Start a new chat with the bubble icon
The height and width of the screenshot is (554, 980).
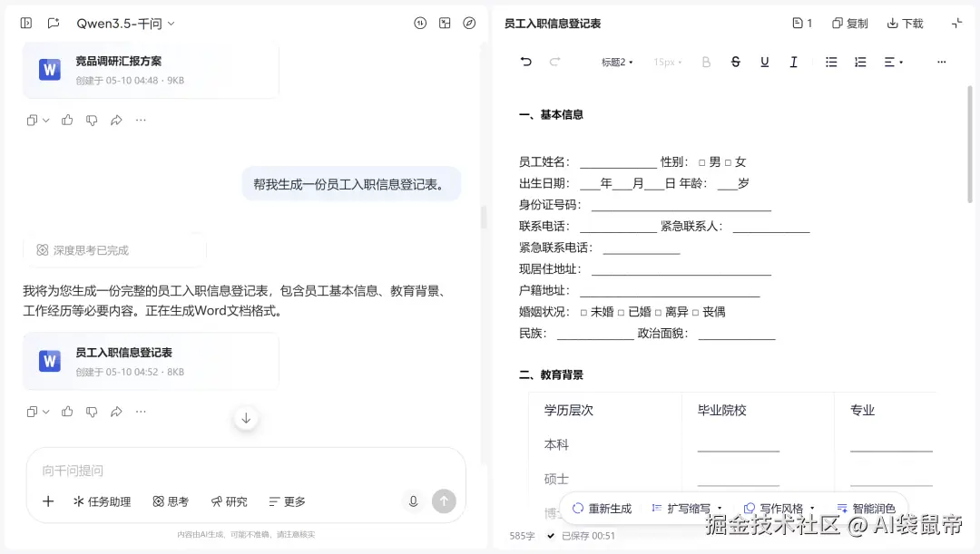click(54, 23)
